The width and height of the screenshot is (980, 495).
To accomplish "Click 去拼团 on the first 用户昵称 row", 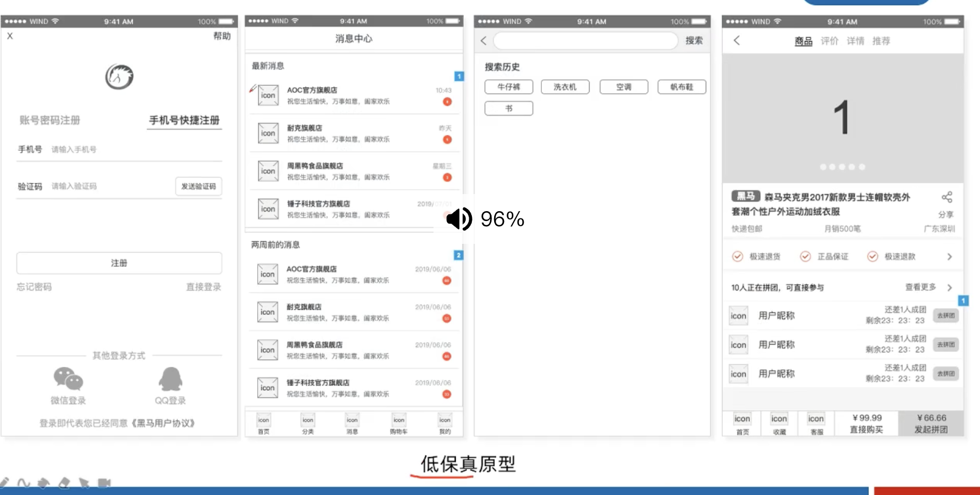I will coord(946,315).
